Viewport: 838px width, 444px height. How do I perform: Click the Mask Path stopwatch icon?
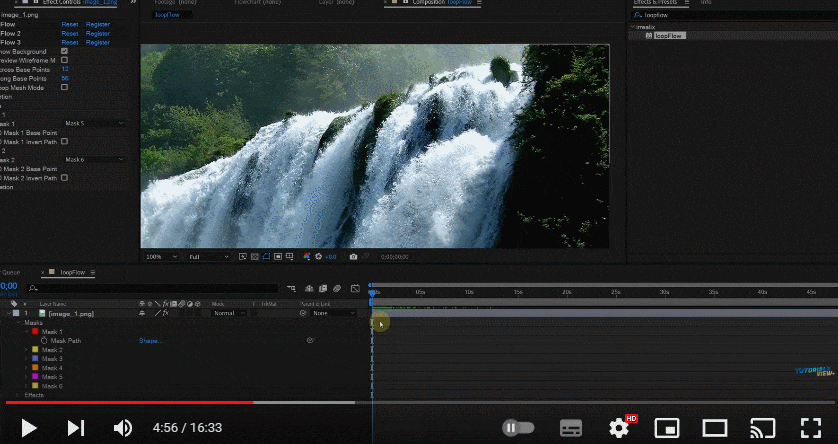click(44, 341)
